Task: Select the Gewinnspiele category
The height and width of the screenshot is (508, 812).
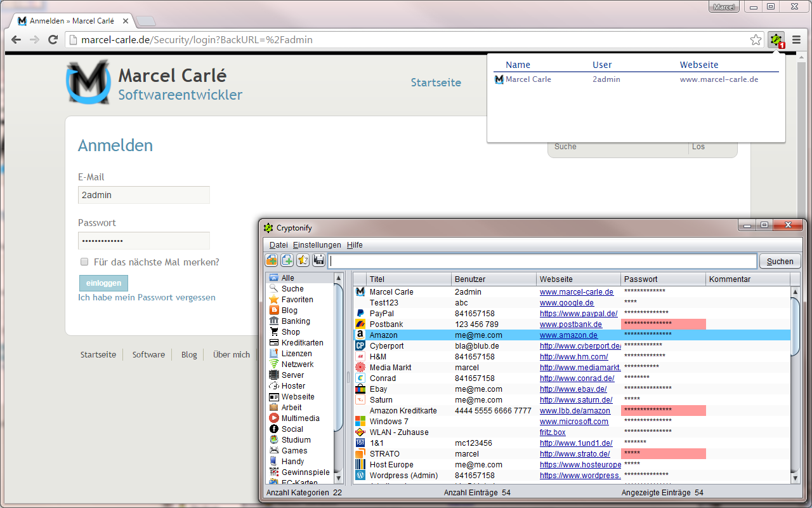Action: coord(305,472)
